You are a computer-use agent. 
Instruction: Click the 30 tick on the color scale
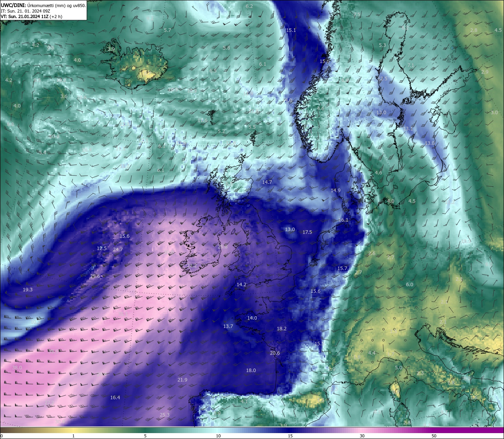pyautogui.click(x=362, y=436)
